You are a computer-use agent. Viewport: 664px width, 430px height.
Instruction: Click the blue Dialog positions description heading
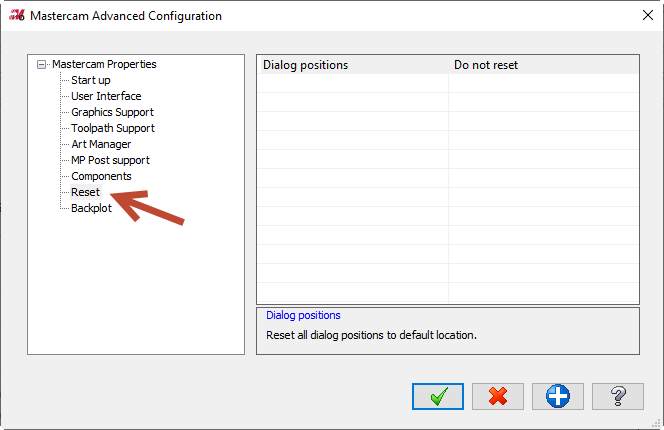pos(303,316)
